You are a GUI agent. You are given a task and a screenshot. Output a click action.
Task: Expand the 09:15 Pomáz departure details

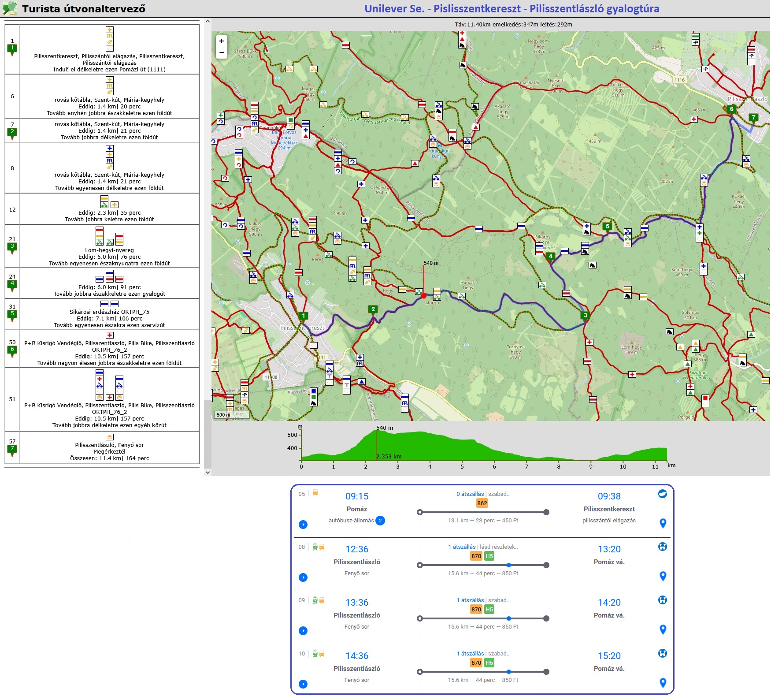[303, 525]
